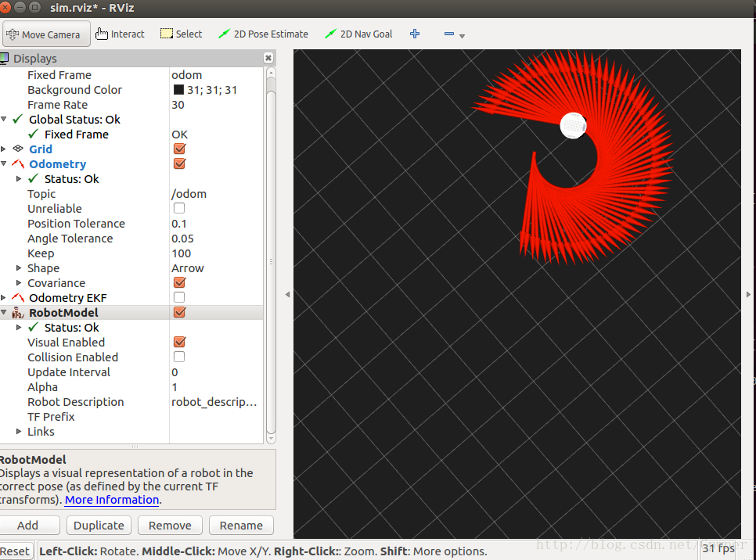Collapse left panel using viewport left arrow
Viewport: 756px width, 560px height.
[x=287, y=294]
